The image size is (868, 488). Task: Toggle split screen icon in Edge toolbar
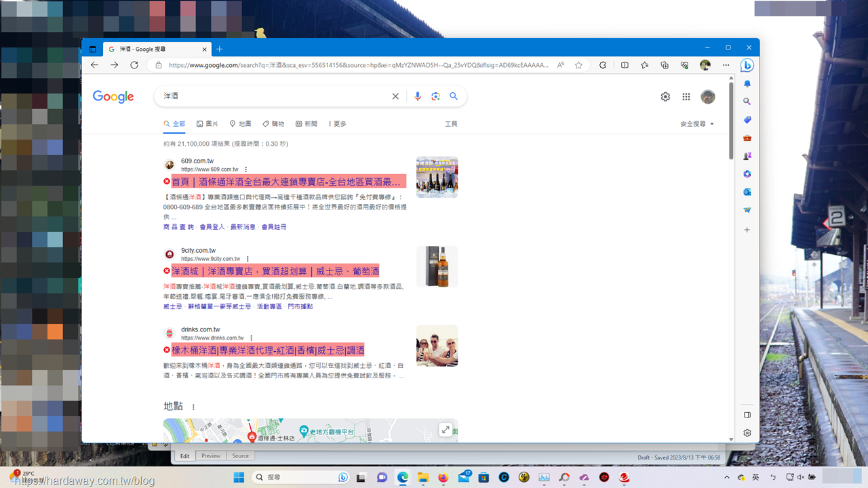pyautogui.click(x=625, y=65)
